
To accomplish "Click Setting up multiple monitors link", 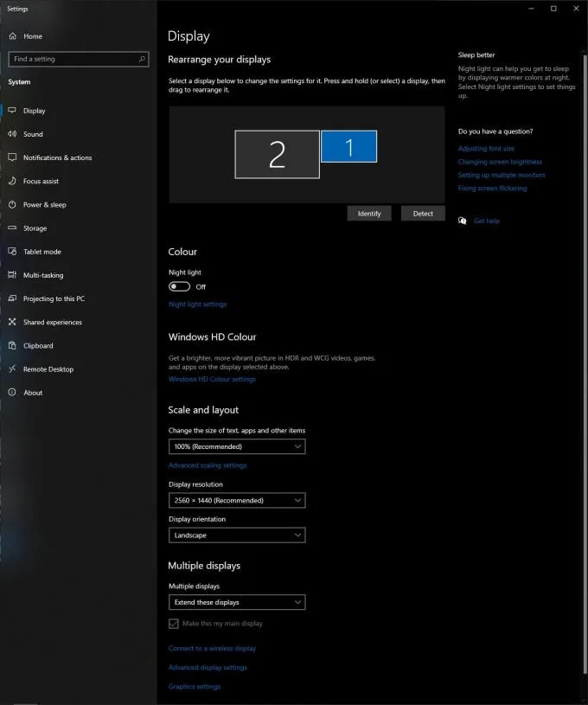I will coord(502,175).
